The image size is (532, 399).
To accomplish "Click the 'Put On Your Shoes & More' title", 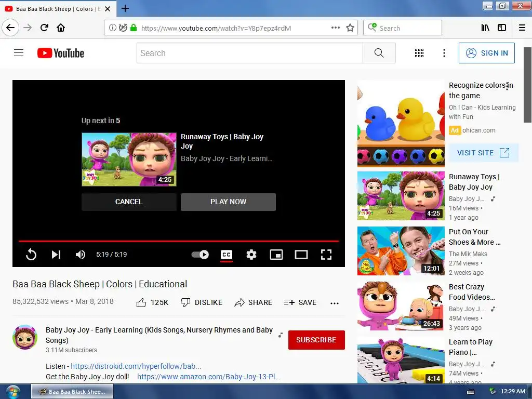I will coord(475,237).
